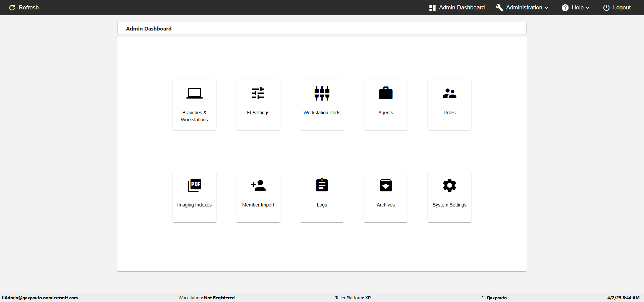The height and width of the screenshot is (302, 644).
Task: Click 'FI: Qaxpauto' status entry
Action: coord(494,298)
